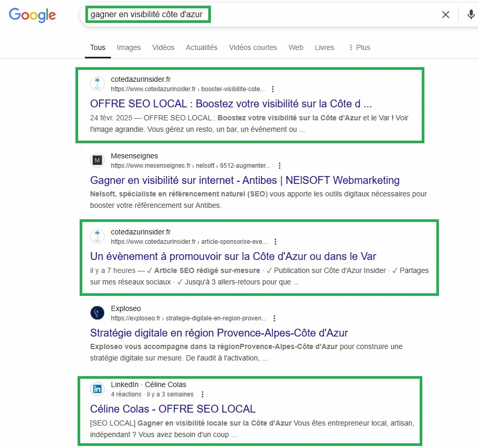Open 'Céline Colas - OFFRE SEO LOCAL' result
478x448 pixels.
(172, 409)
